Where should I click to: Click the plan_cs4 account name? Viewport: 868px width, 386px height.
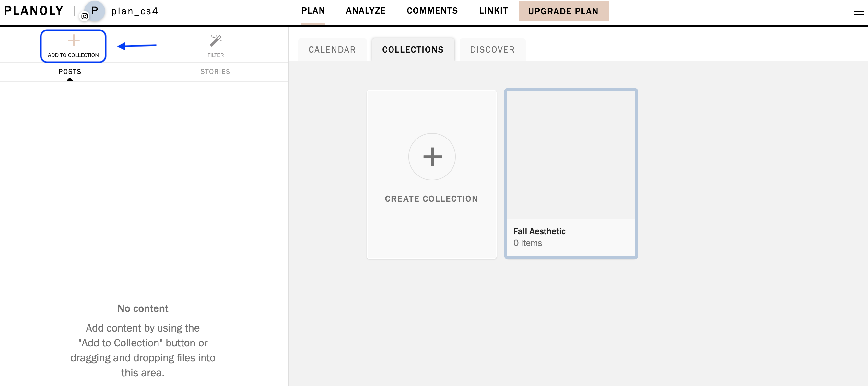coord(135,11)
